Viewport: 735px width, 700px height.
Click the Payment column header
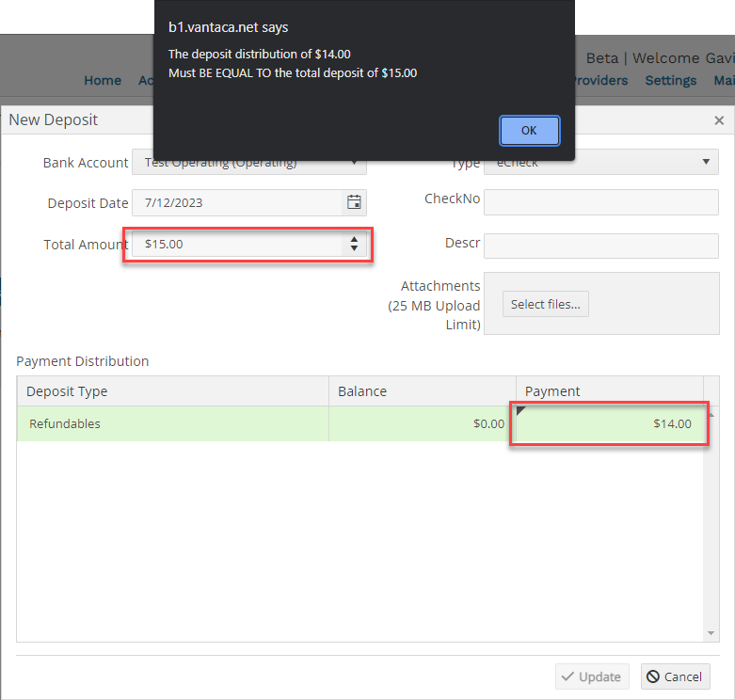click(610, 391)
